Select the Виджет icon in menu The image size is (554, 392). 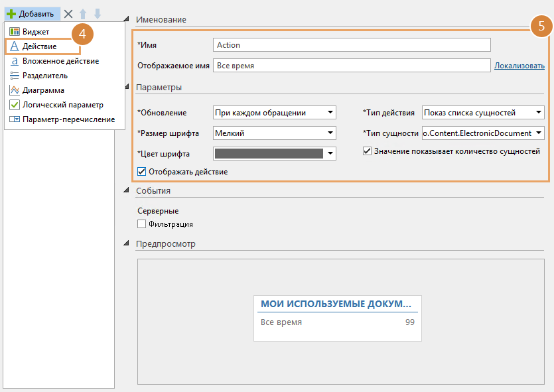click(15, 32)
